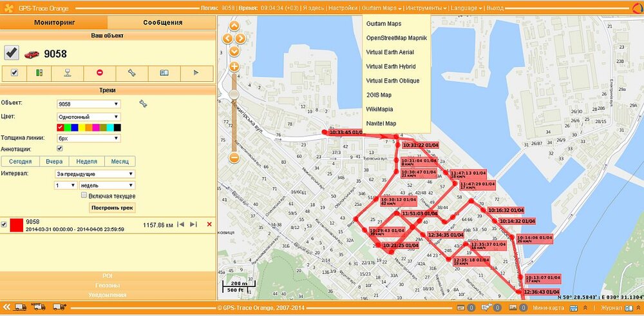
Task: Switch to the Мониторинг tab
Action: pos(54,23)
